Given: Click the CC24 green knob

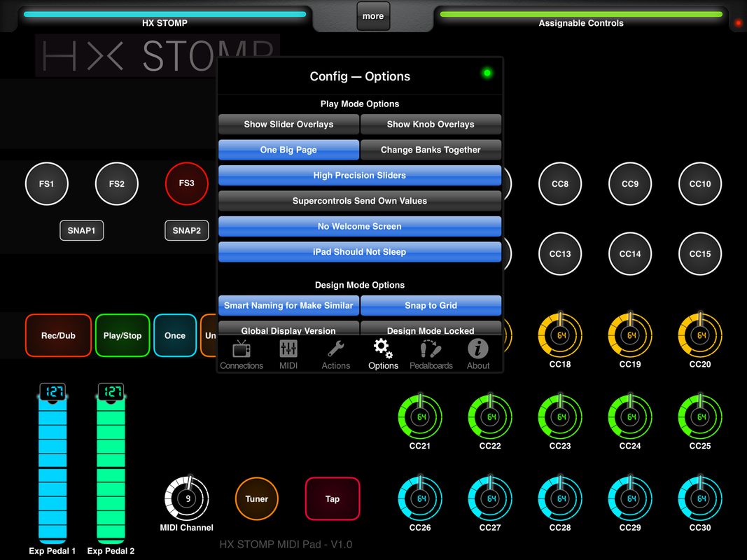Looking at the screenshot, I should point(630,416).
